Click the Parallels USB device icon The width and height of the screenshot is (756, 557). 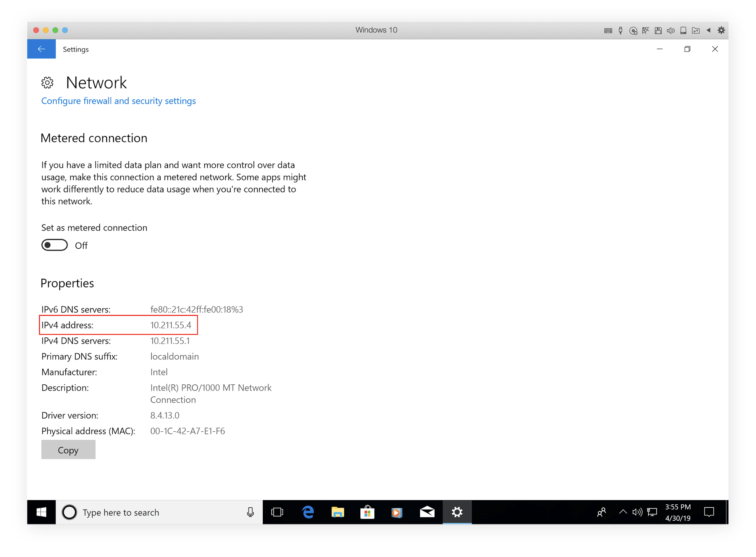620,31
